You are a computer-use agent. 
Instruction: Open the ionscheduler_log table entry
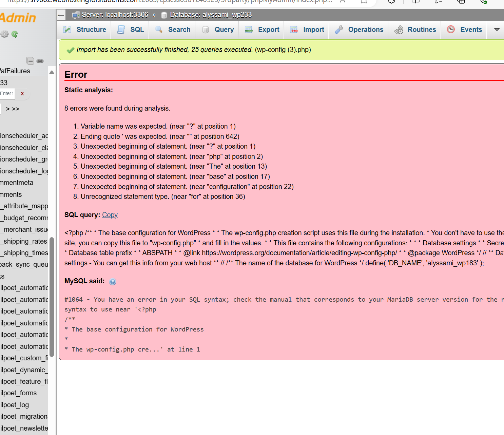[24, 171]
